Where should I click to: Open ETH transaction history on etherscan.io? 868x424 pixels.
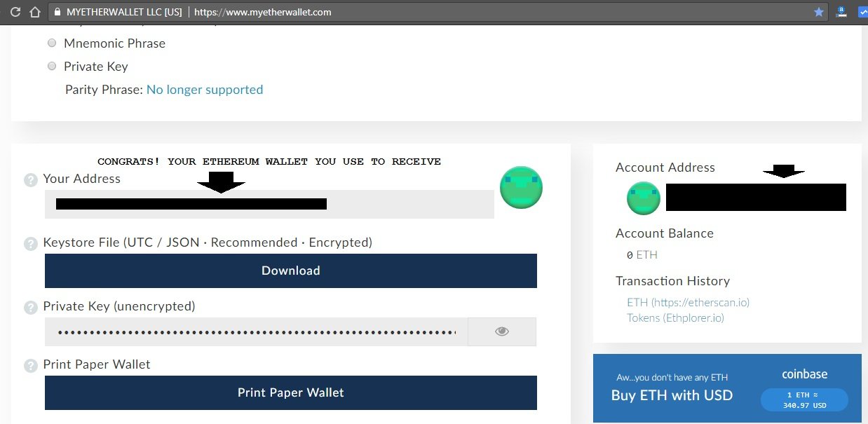pyautogui.click(x=689, y=303)
